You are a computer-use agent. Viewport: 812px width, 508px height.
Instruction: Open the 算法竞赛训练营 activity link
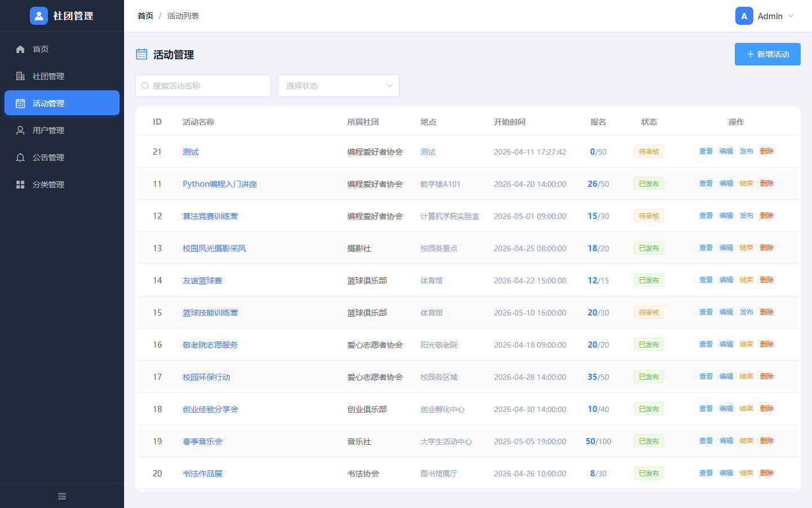coord(210,216)
